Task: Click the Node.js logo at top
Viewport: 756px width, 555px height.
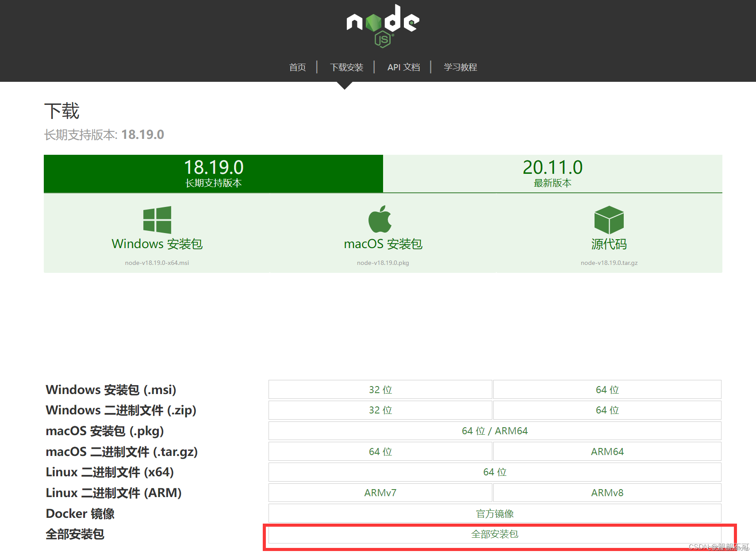Action: tap(383, 26)
